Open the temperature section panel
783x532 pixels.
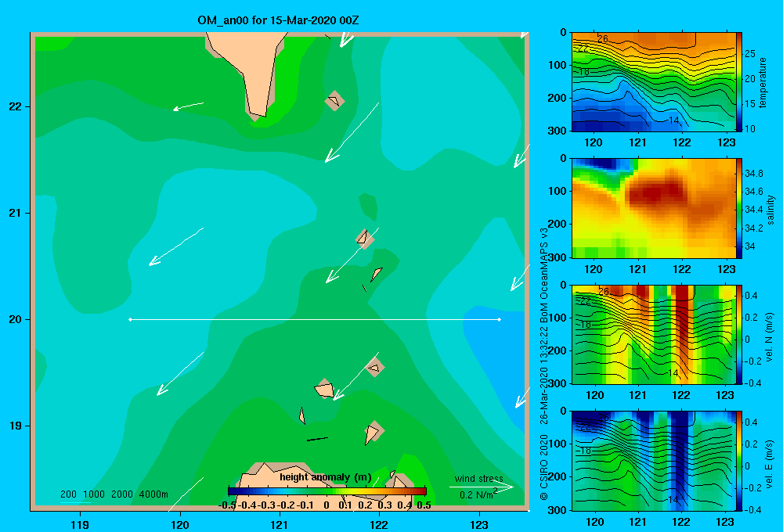[653, 82]
